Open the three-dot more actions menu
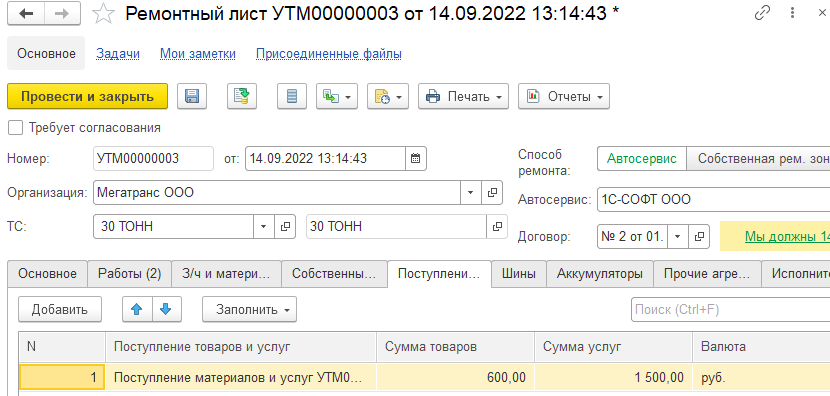830x396 pixels. point(792,14)
